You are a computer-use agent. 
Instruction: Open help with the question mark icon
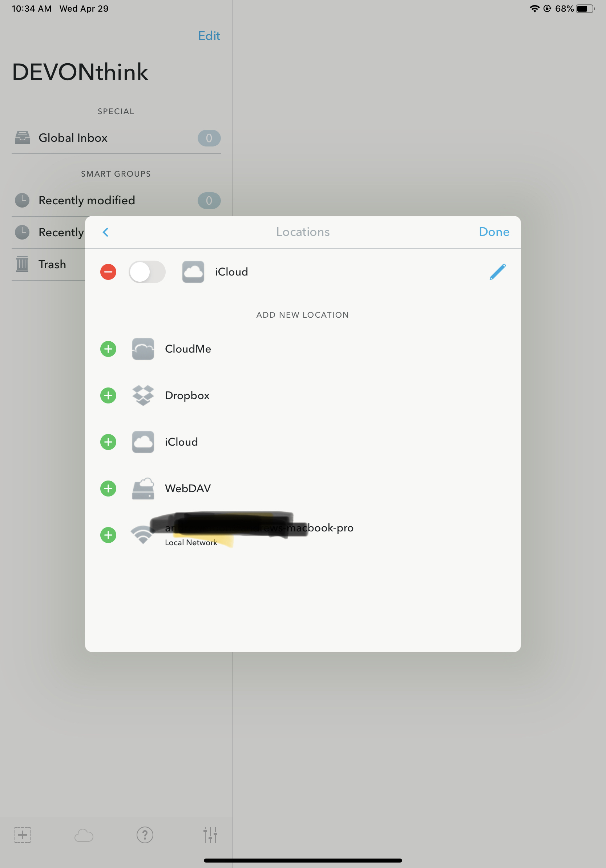point(145,835)
